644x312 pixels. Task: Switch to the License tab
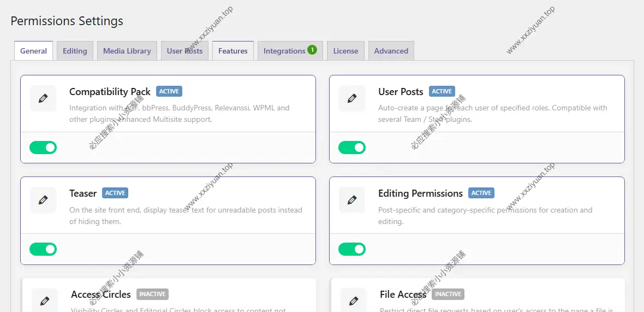pos(345,51)
